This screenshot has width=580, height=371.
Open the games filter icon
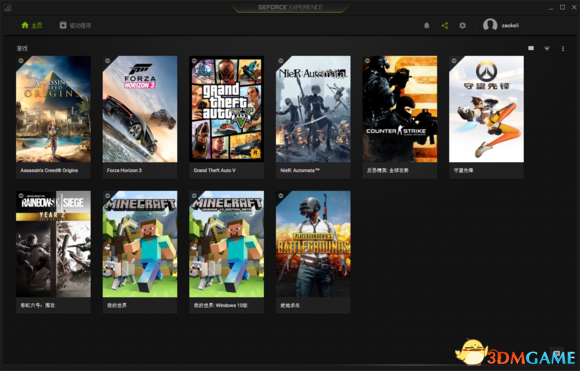[x=547, y=48]
